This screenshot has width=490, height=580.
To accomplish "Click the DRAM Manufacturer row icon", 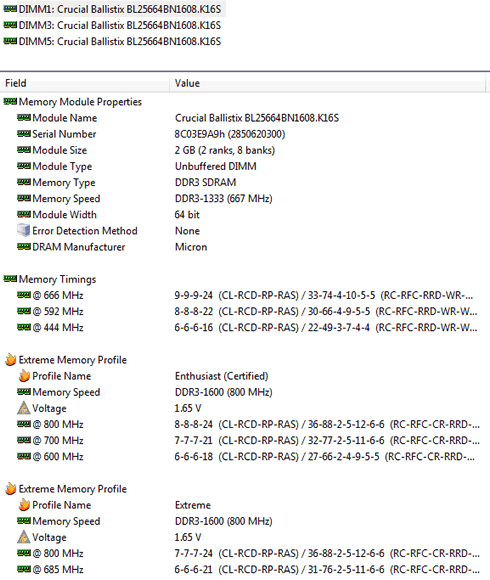I will (24, 246).
